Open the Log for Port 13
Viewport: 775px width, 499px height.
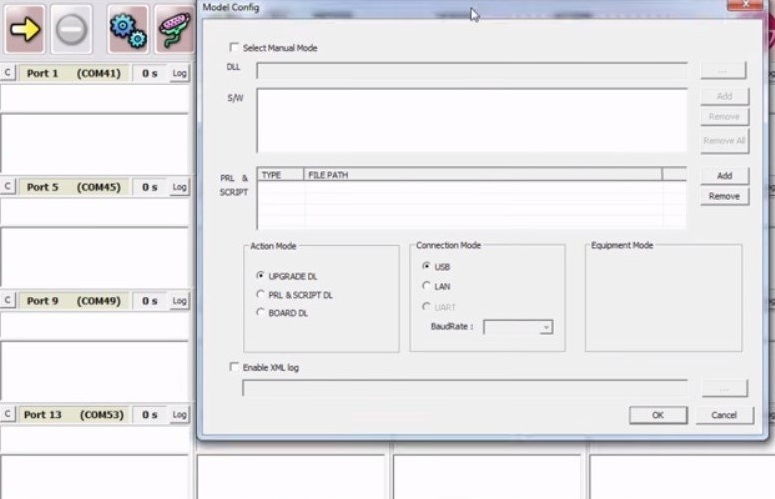coord(179,414)
